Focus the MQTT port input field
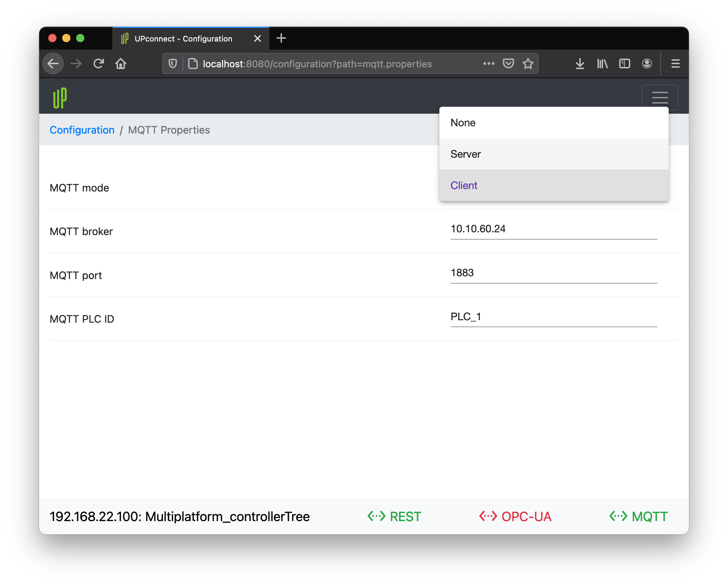The image size is (728, 586). point(554,273)
